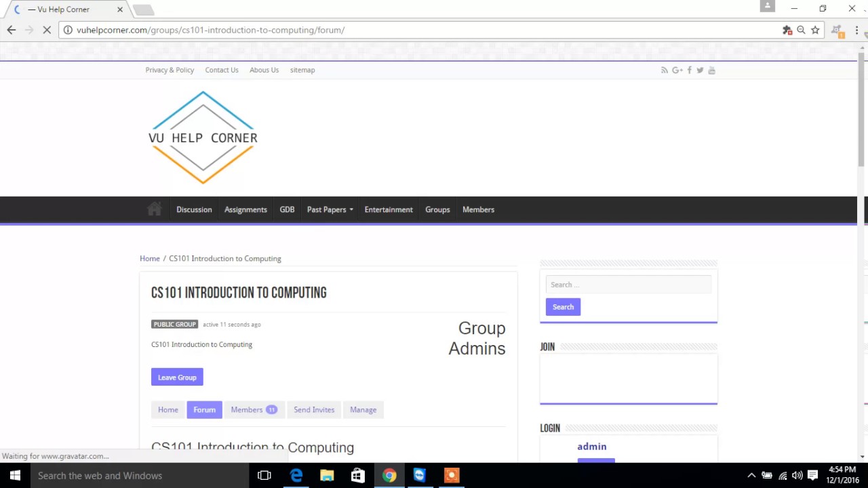Click the extension icon with orange badge
Screen dimensions: 868x488
(x=837, y=30)
